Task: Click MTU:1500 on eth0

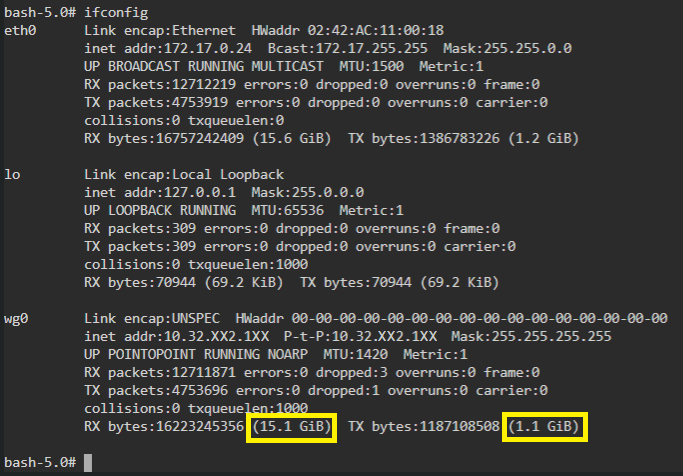Action: (x=372, y=67)
